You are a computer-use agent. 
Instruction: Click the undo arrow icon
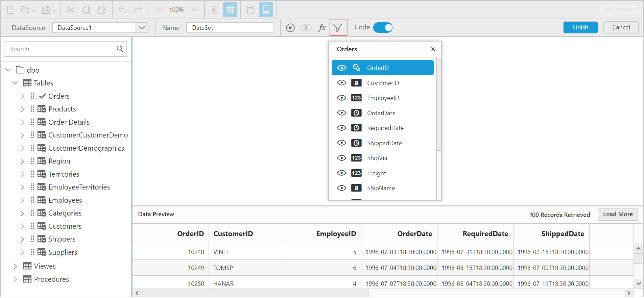(x=122, y=10)
